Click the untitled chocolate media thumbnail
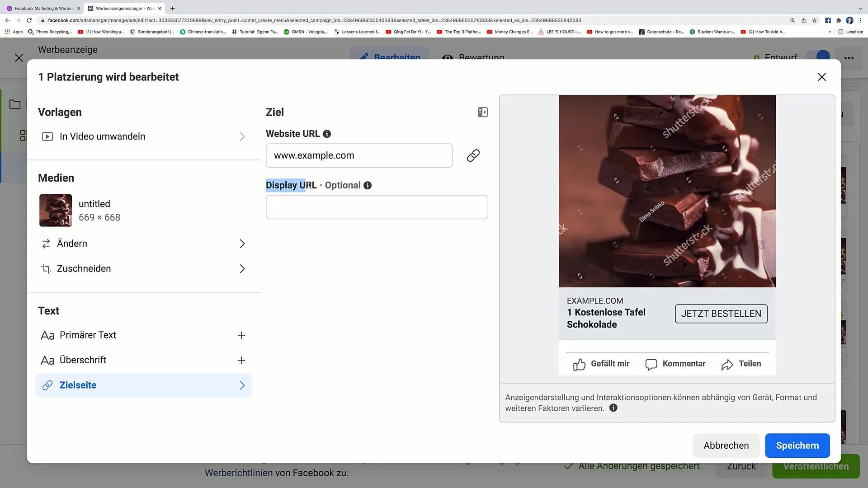 56,211
